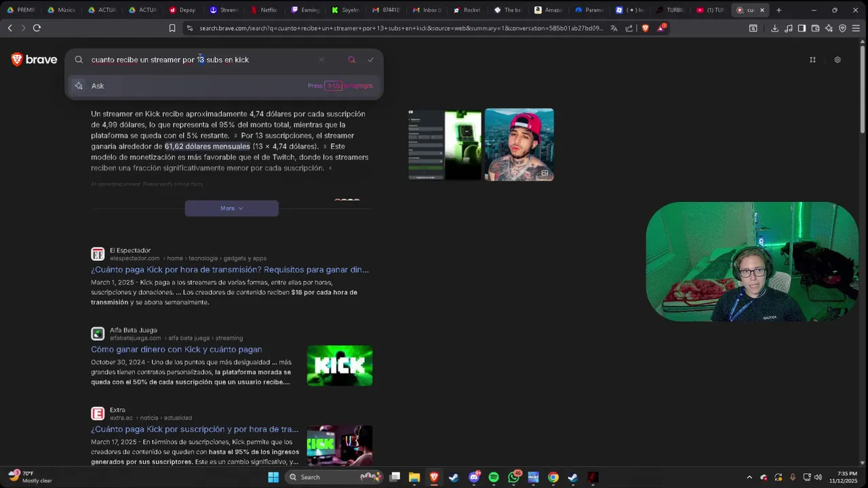Image resolution: width=868 pixels, height=488 pixels.
Task: Bookmark this page
Action: [172, 28]
